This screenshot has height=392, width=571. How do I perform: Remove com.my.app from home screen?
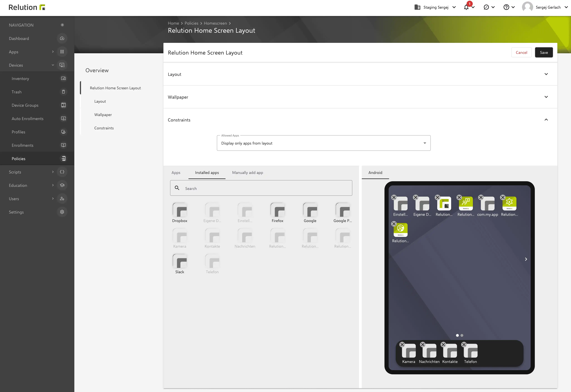481,198
